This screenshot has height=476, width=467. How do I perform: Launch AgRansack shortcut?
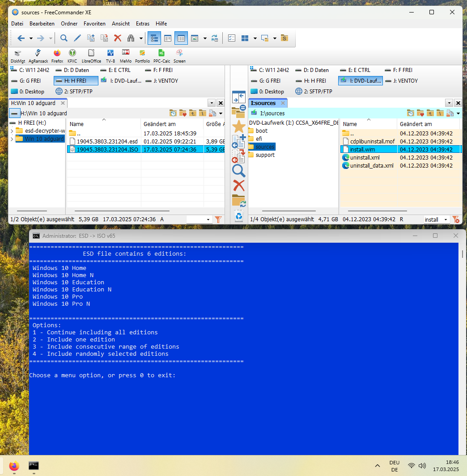[38, 56]
